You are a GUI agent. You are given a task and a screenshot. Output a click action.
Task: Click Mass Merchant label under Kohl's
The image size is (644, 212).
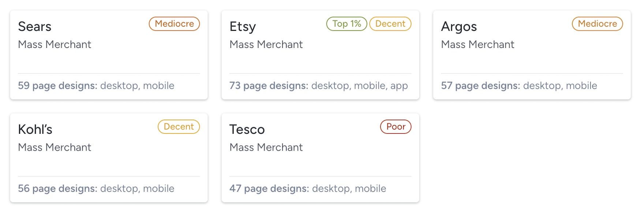[x=55, y=148]
